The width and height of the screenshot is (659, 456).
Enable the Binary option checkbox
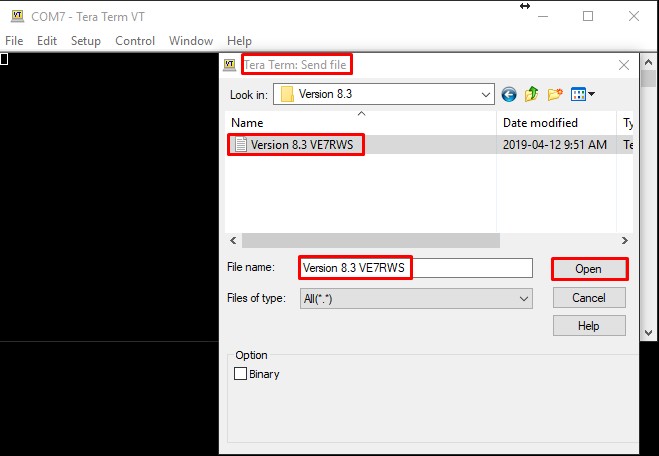point(240,374)
